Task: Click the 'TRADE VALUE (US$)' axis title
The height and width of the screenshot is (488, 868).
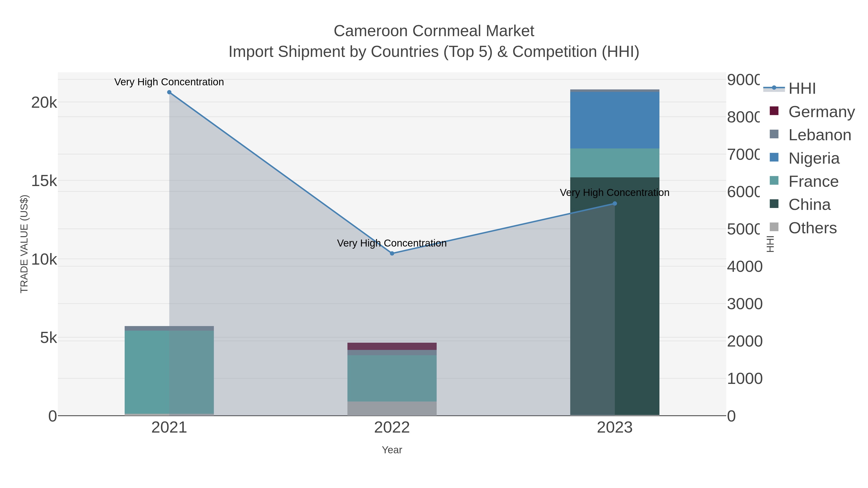Action: click(24, 244)
